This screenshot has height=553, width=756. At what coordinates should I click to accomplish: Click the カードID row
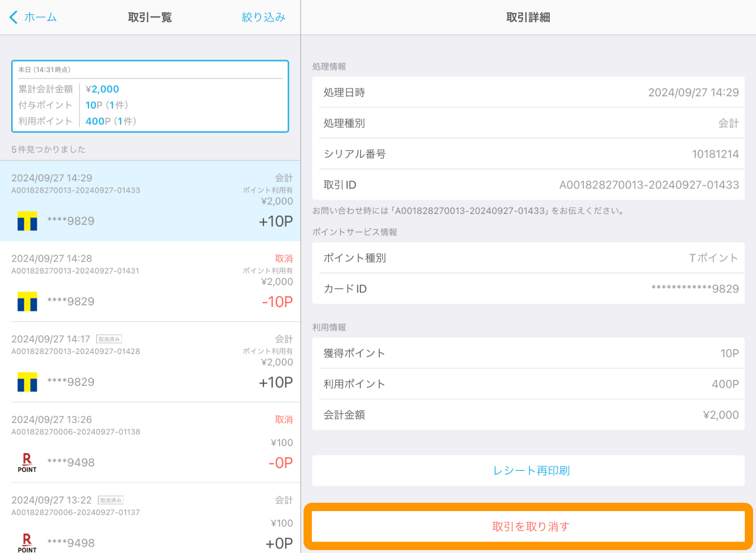529,289
